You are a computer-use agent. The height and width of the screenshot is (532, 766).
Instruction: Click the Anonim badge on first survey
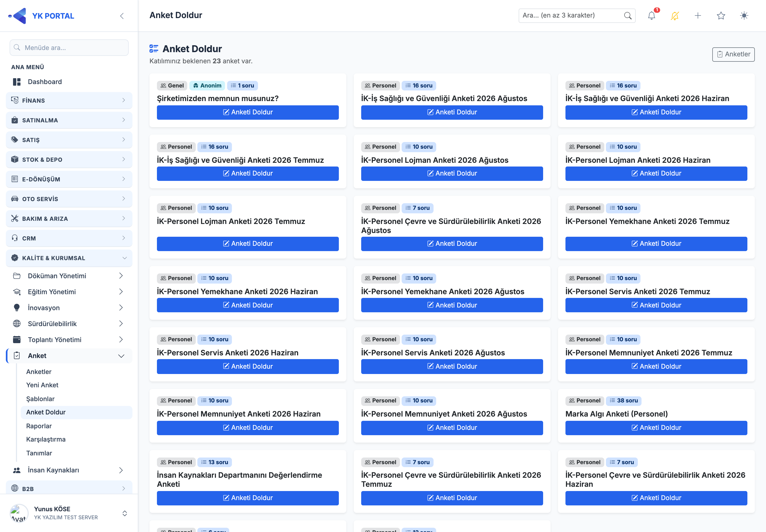click(207, 86)
